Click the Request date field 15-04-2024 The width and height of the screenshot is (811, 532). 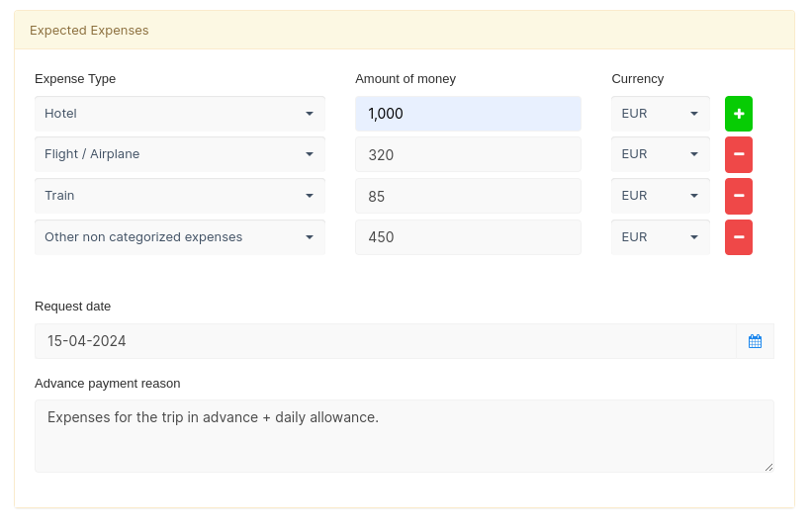(386, 341)
